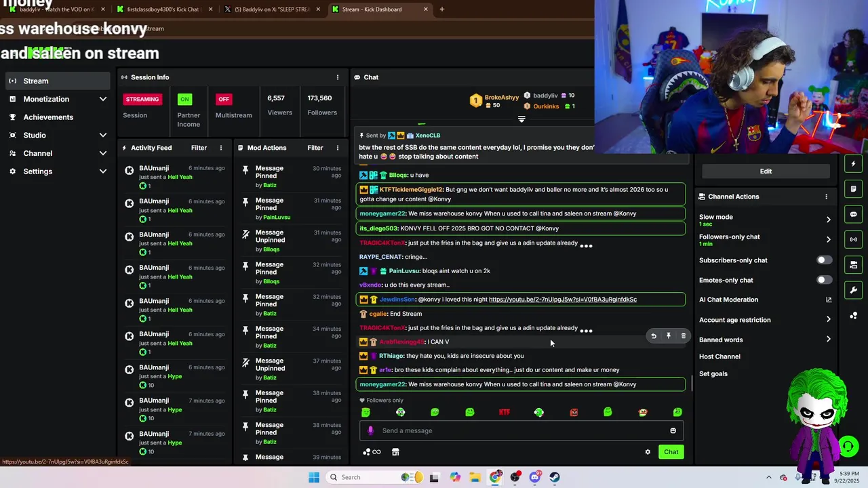
Task: Open the youtu.be link in JewdinsSon's message
Action: tap(563, 300)
